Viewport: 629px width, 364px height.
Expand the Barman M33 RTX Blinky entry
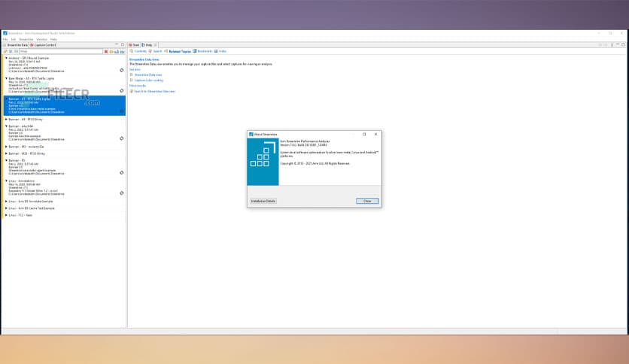tap(6, 153)
